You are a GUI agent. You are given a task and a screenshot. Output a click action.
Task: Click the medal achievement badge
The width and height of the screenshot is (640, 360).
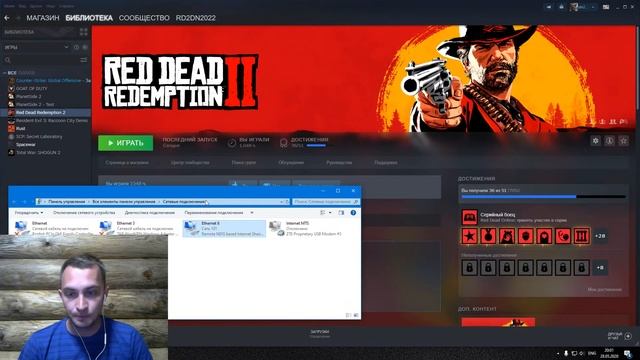[488, 236]
